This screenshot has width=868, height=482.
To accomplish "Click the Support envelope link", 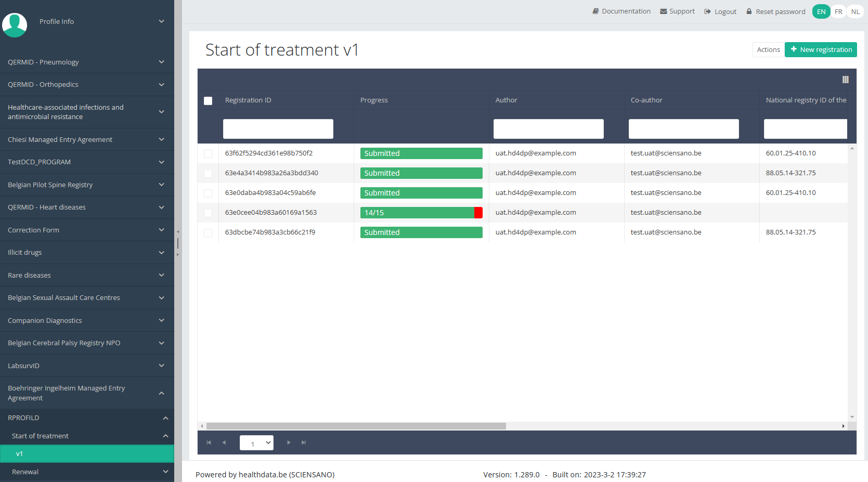I will pyautogui.click(x=677, y=11).
